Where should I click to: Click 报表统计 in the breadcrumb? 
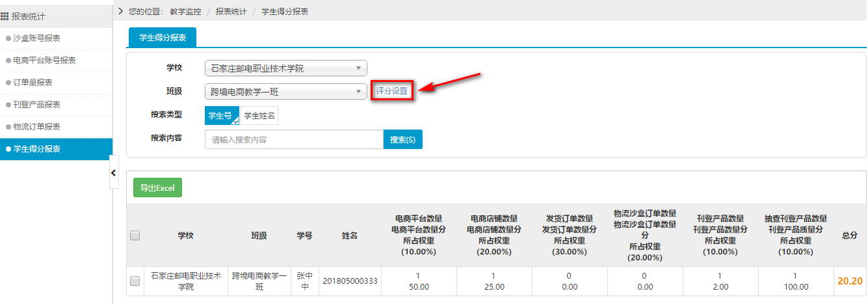click(231, 12)
